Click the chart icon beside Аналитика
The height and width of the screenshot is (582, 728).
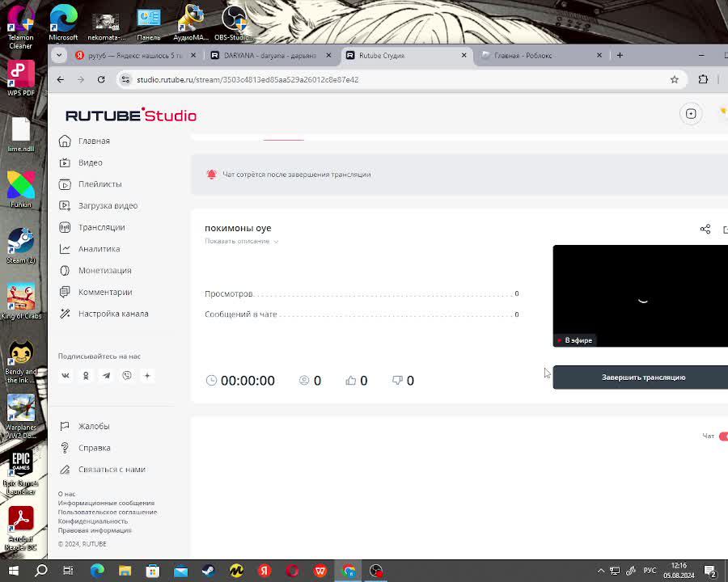tap(65, 249)
